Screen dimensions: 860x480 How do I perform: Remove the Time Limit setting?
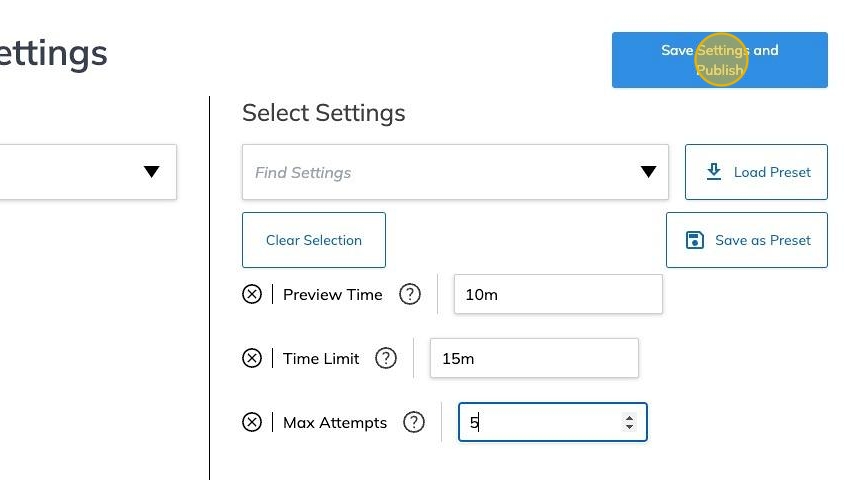(x=252, y=358)
